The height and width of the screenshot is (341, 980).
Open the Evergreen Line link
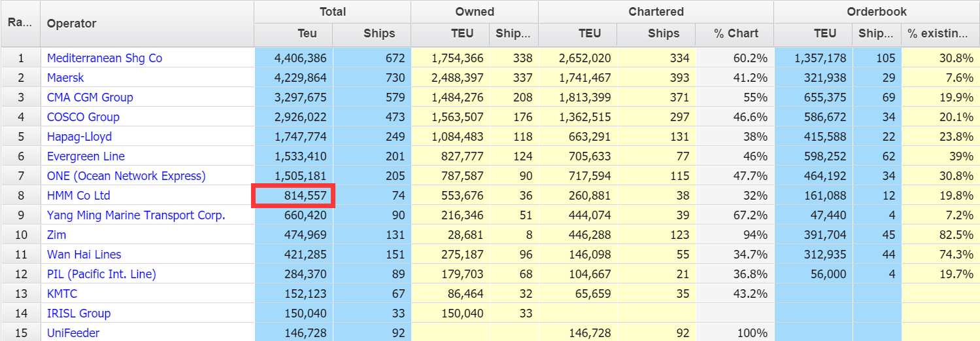pyautogui.click(x=86, y=156)
